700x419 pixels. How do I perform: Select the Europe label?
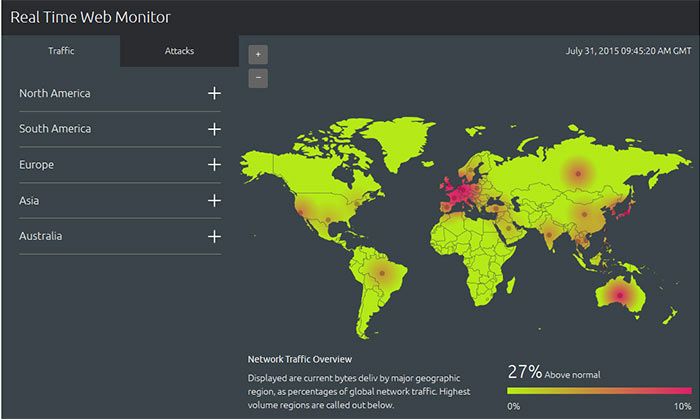point(36,165)
